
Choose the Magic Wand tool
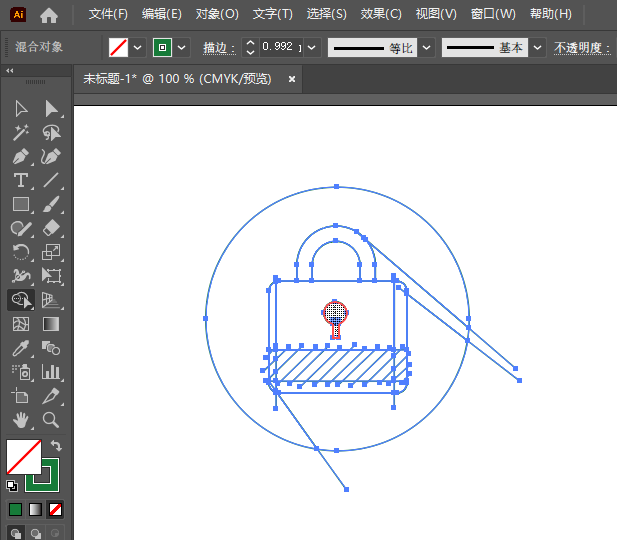coord(21,133)
